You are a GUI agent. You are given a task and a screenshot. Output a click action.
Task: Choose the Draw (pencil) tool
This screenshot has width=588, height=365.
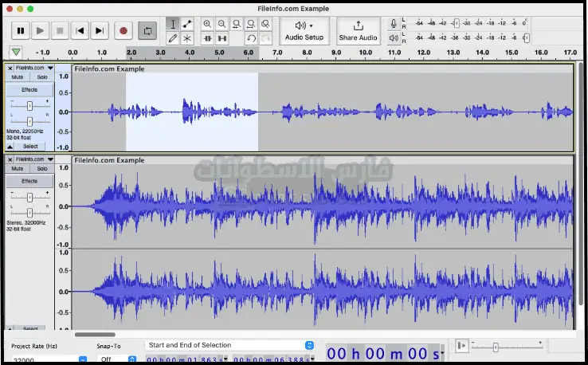[173, 38]
